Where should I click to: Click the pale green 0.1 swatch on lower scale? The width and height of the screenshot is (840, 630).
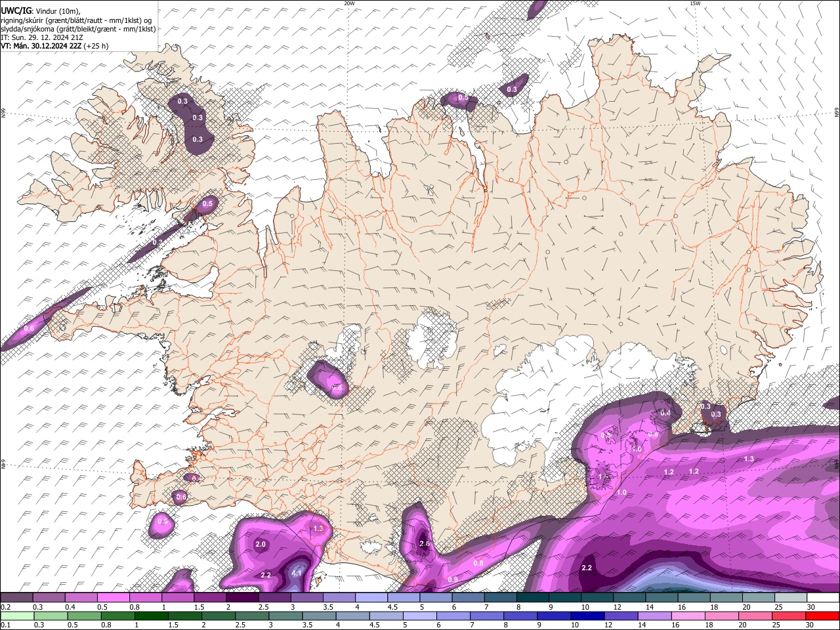pos(17,616)
